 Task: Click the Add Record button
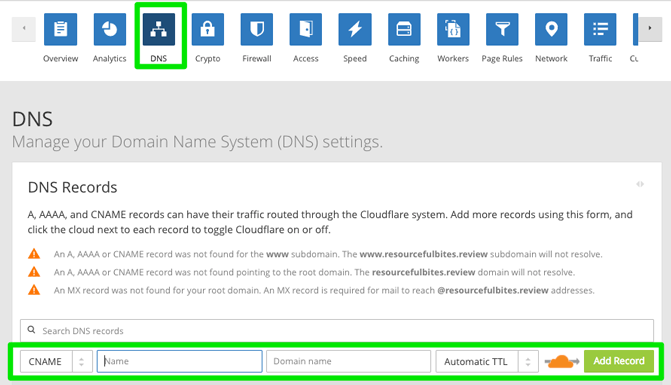tap(619, 361)
